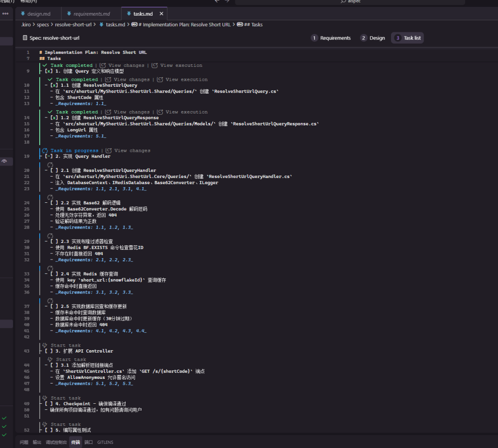The width and height of the screenshot is (498, 448).
Task: Toggle checkbox of task 3 API Controller
Action: pos(48,351)
